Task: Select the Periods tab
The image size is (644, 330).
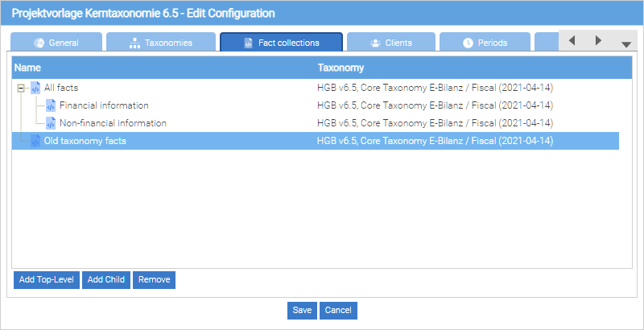Action: (x=485, y=43)
